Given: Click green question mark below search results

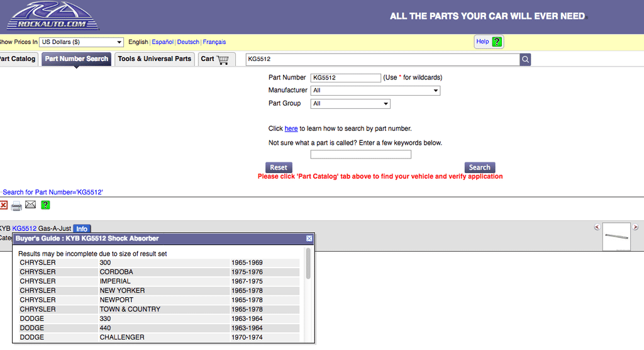Looking at the screenshot, I should [x=45, y=205].
